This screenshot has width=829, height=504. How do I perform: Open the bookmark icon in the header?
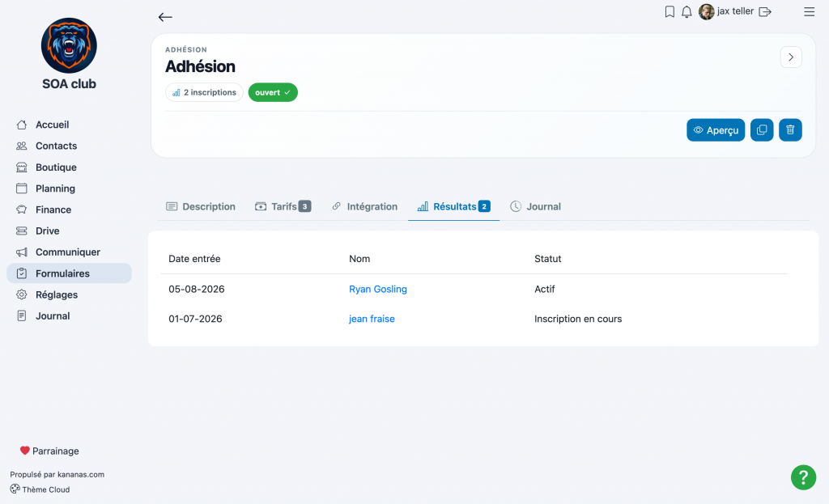tap(670, 11)
